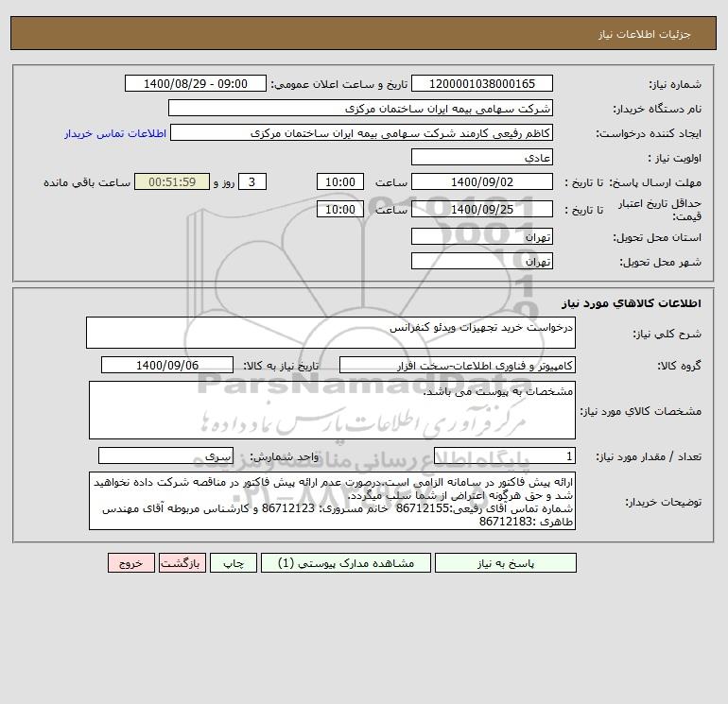Viewport: 728px width, 704px height.
Task: Open مشاهده مدارک پیوستی (1) attachments
Action: (x=346, y=563)
